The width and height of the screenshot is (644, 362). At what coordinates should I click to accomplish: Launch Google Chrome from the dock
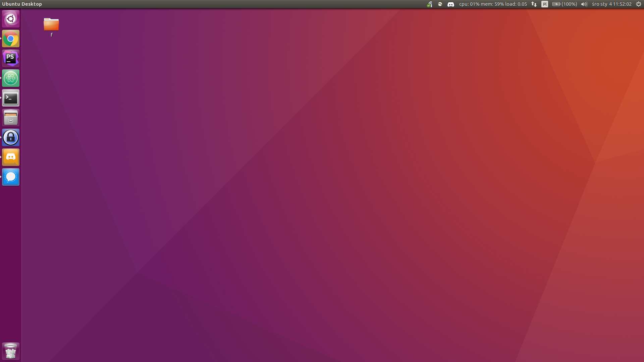coord(11,39)
